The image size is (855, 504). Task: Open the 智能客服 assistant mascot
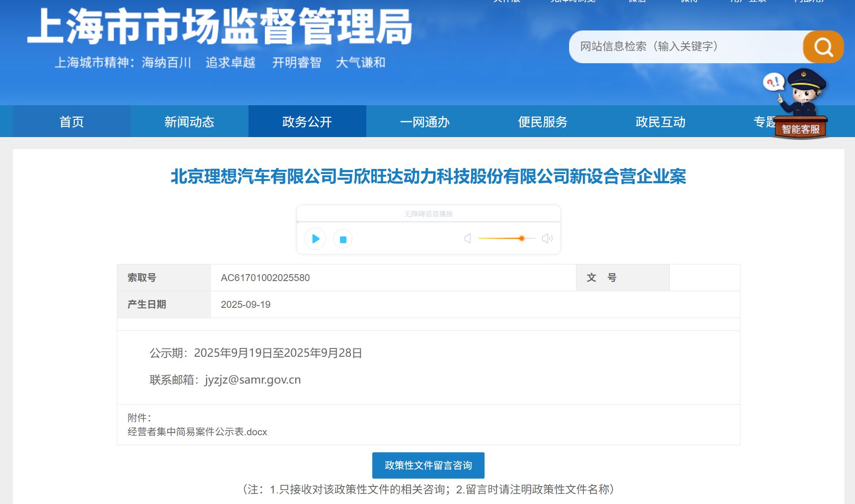pyautogui.click(x=801, y=105)
